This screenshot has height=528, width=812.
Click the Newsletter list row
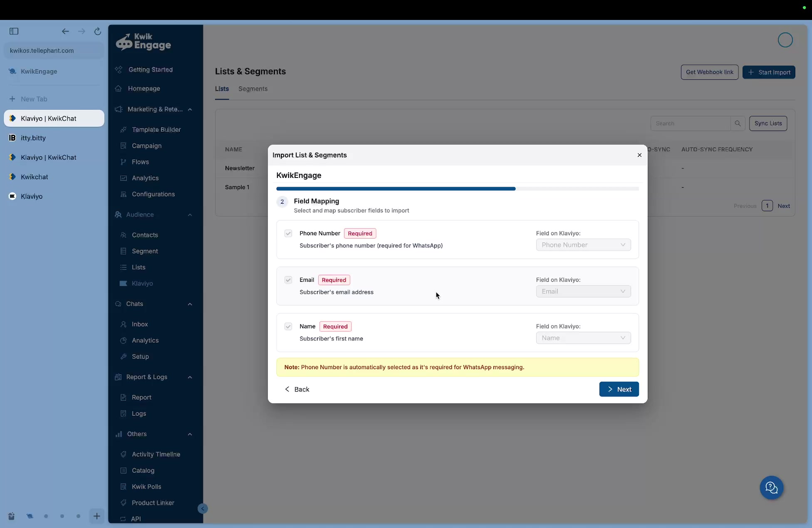(x=240, y=168)
